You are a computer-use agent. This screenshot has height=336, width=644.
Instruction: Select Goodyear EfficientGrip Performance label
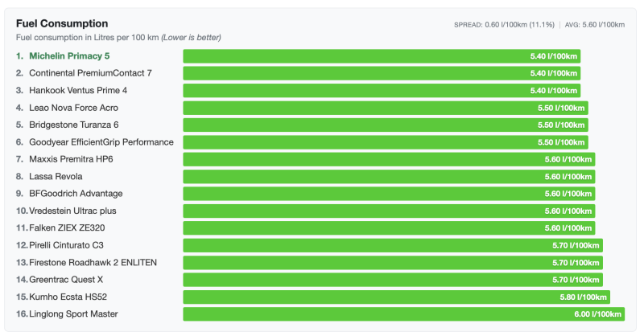coord(101,142)
